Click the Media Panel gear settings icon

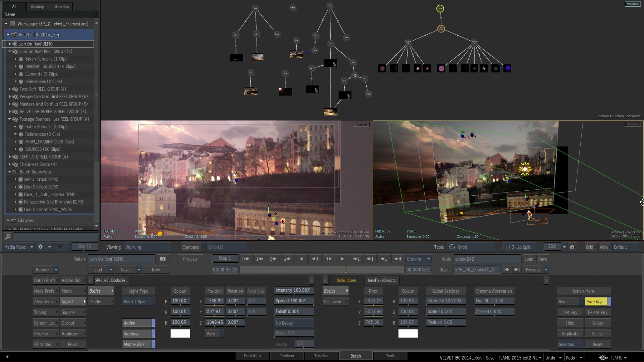[40, 247]
